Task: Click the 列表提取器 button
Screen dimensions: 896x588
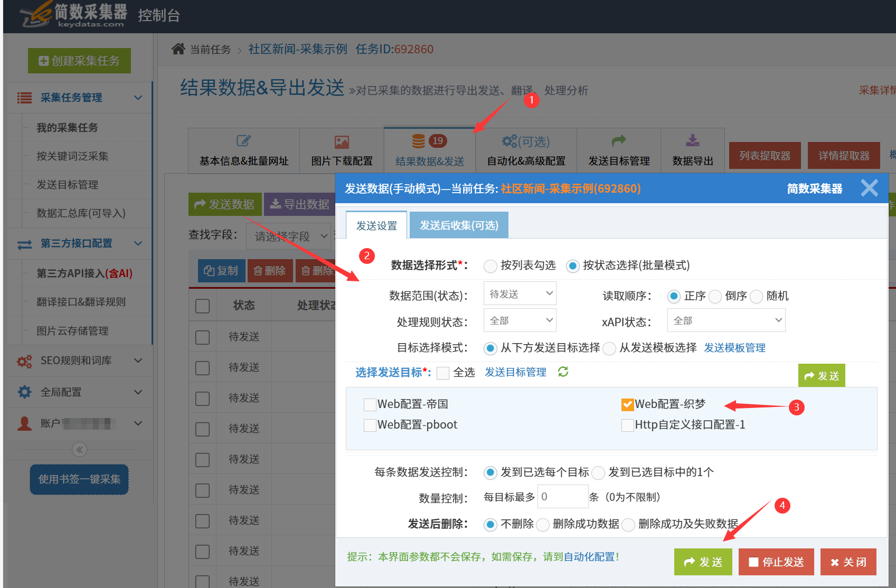Action: pyautogui.click(x=765, y=156)
